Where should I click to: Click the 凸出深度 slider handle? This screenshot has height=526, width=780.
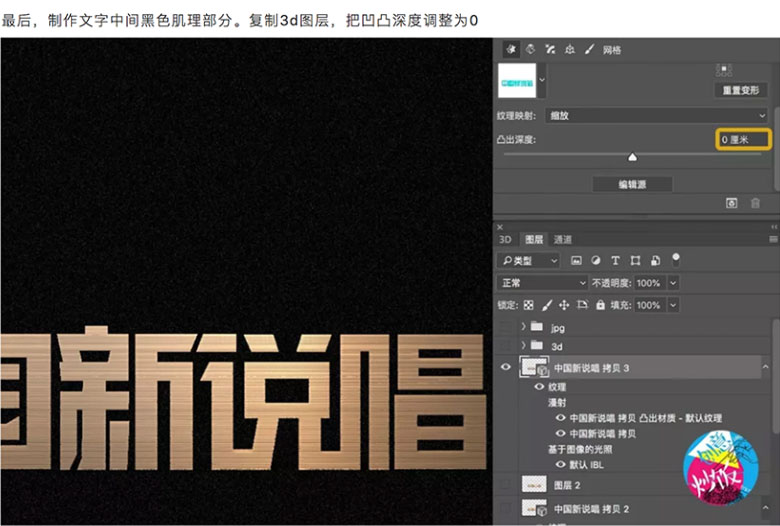click(632, 157)
